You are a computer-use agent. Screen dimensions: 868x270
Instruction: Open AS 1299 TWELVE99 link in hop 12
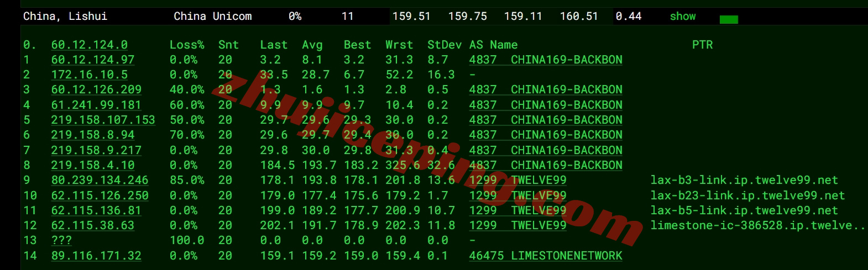point(518,225)
